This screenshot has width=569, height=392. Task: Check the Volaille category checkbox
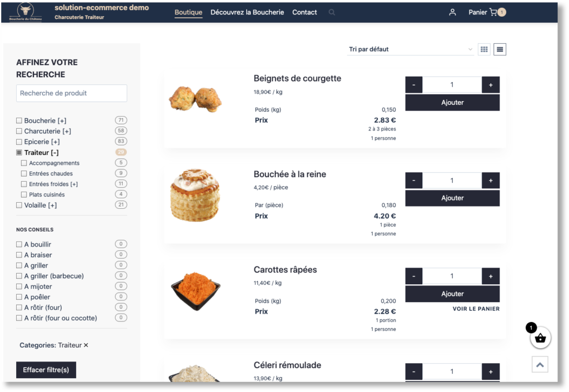click(x=19, y=205)
